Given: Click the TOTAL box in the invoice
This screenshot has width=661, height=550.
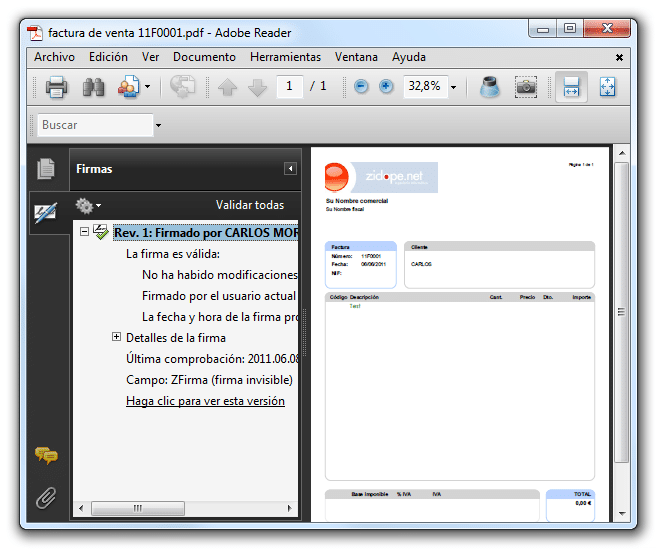Looking at the screenshot, I should pyautogui.click(x=570, y=505).
